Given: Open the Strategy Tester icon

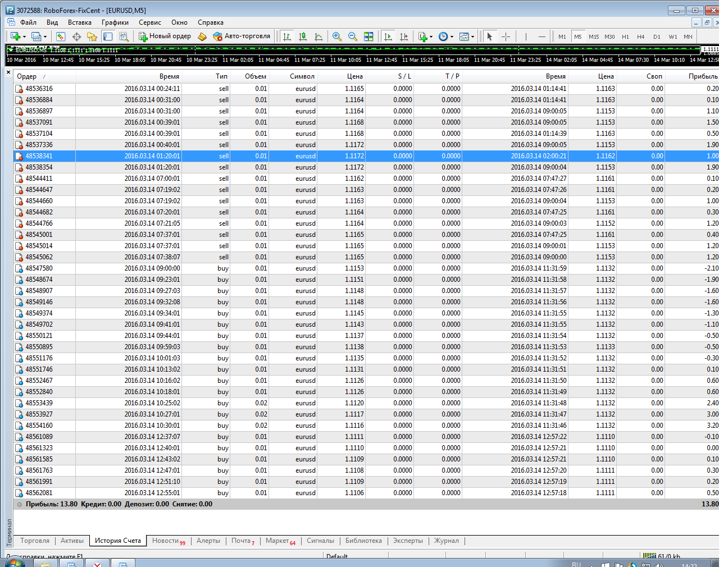Looking at the screenshot, I should click(x=124, y=36).
